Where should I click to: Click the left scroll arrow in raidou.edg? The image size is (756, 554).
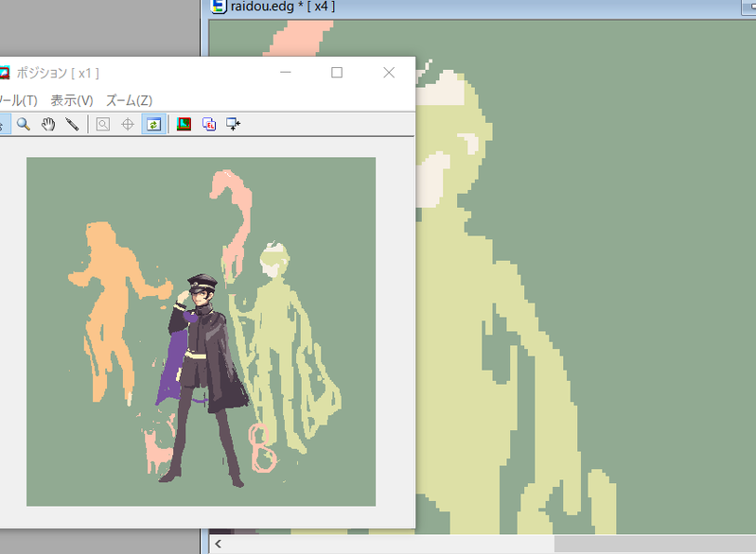(x=218, y=544)
